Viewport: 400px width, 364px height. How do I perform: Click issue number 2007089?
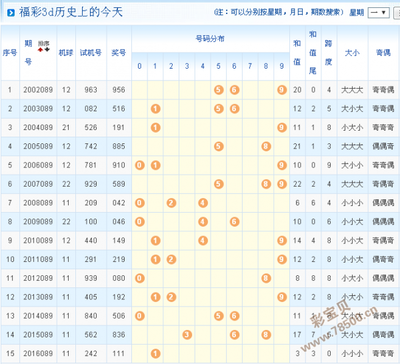pos(38,184)
